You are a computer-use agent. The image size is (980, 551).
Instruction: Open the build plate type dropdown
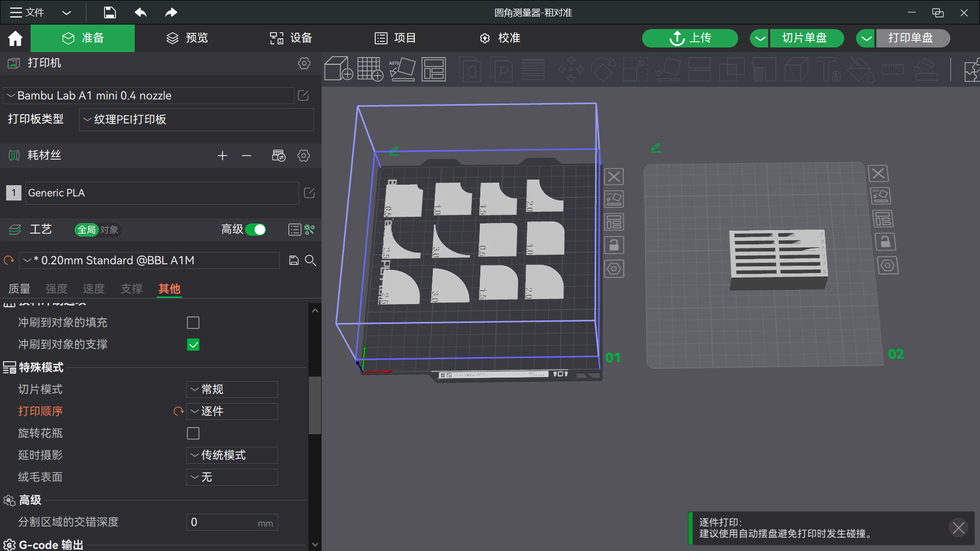click(x=197, y=119)
